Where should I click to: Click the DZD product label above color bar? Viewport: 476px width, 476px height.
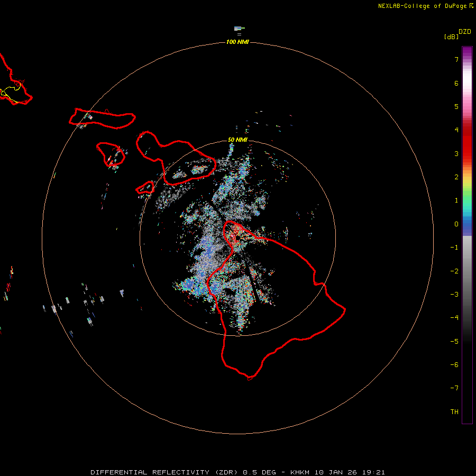click(x=465, y=32)
